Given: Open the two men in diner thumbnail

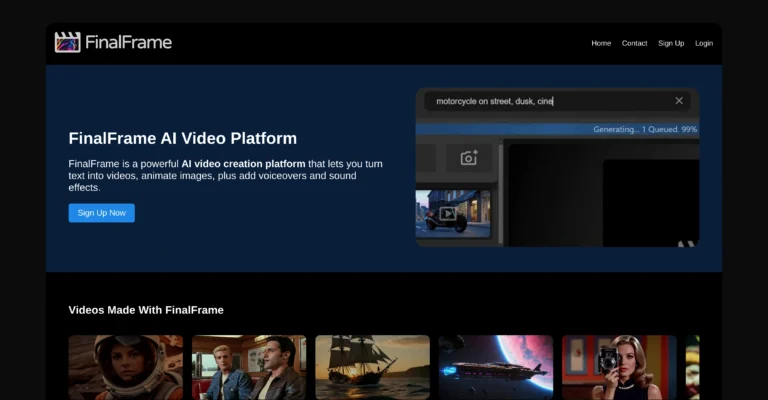Looking at the screenshot, I should 249,367.
